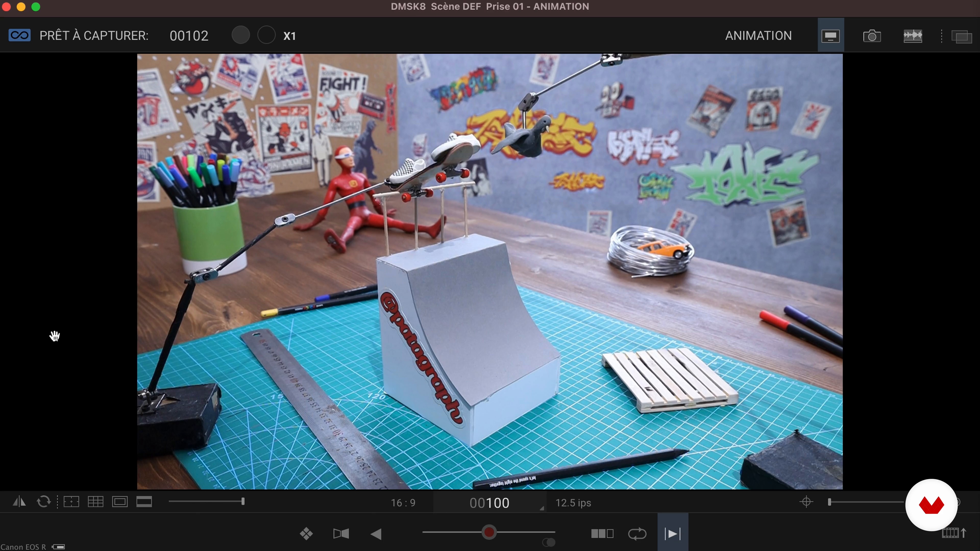Click the X1 exposure multiplier
The width and height of the screenshot is (980, 551).
point(289,36)
